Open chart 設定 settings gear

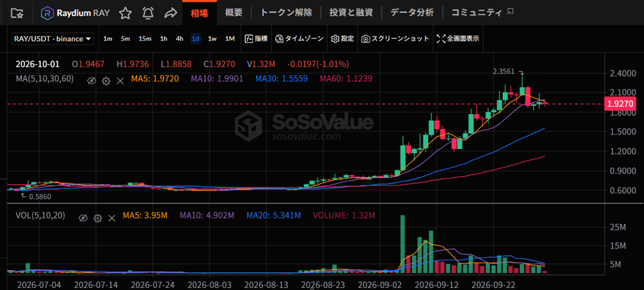[x=342, y=39]
